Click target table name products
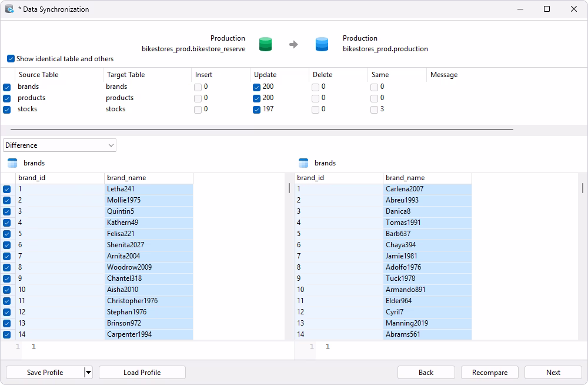Viewport: 588px width, 385px height. [119, 98]
